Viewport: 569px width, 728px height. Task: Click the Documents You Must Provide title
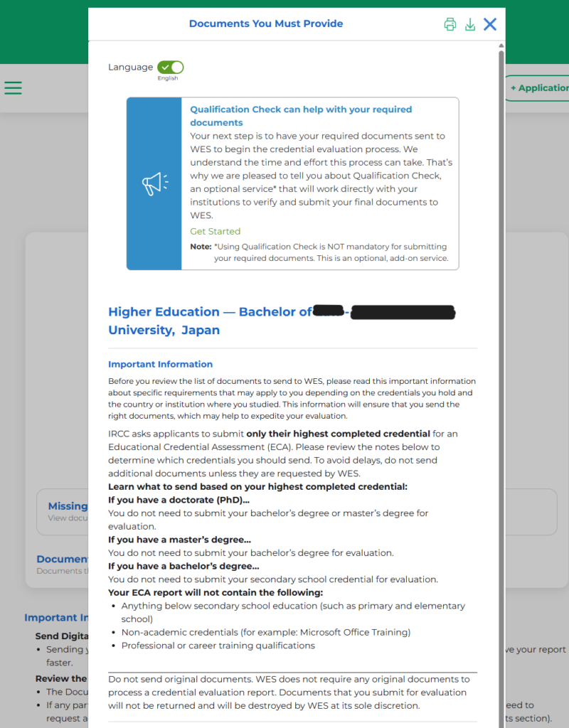pos(265,24)
